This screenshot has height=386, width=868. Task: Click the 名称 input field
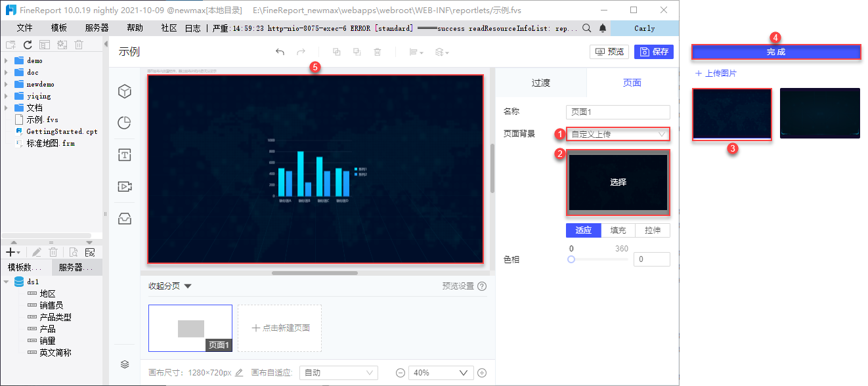pos(618,112)
